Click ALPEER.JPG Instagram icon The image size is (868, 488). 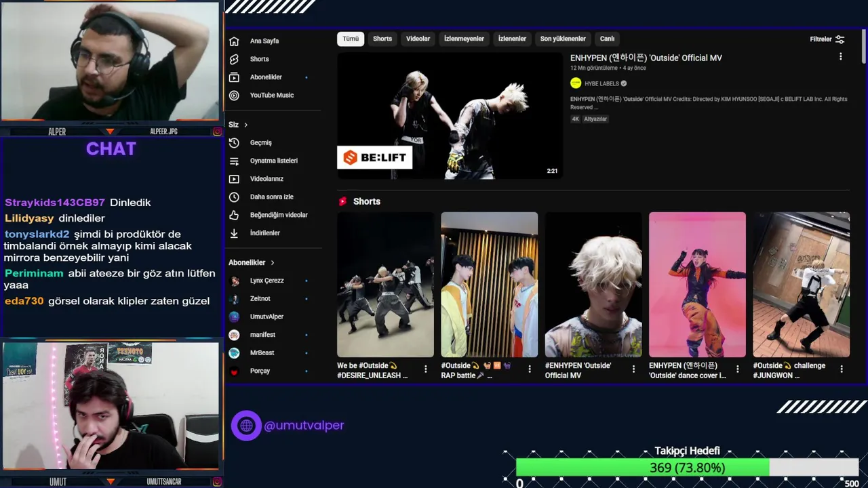[x=217, y=131]
